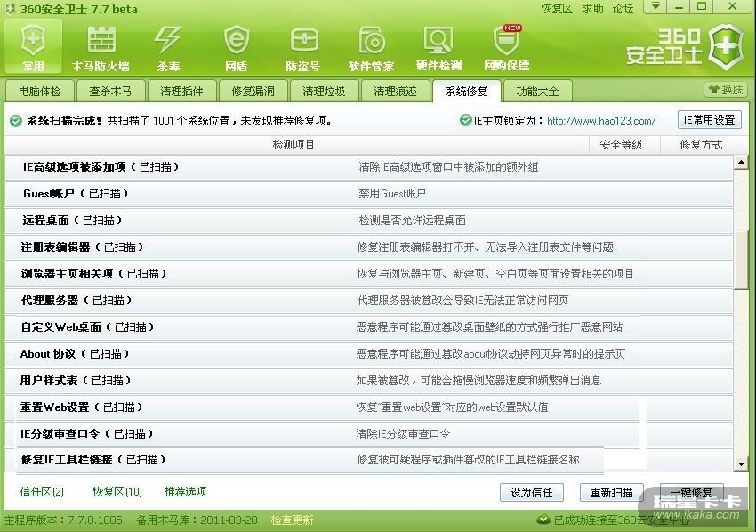
Task: Click the 主程序版本 7.7.0.1005 text
Action: click(x=63, y=520)
